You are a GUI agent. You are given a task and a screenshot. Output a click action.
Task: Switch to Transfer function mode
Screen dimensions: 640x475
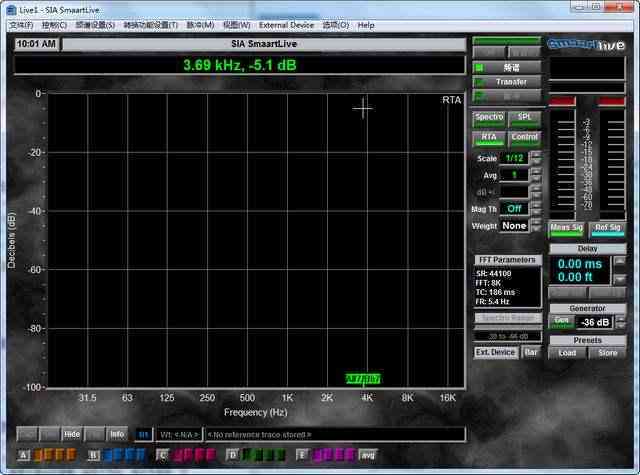pyautogui.click(x=507, y=82)
